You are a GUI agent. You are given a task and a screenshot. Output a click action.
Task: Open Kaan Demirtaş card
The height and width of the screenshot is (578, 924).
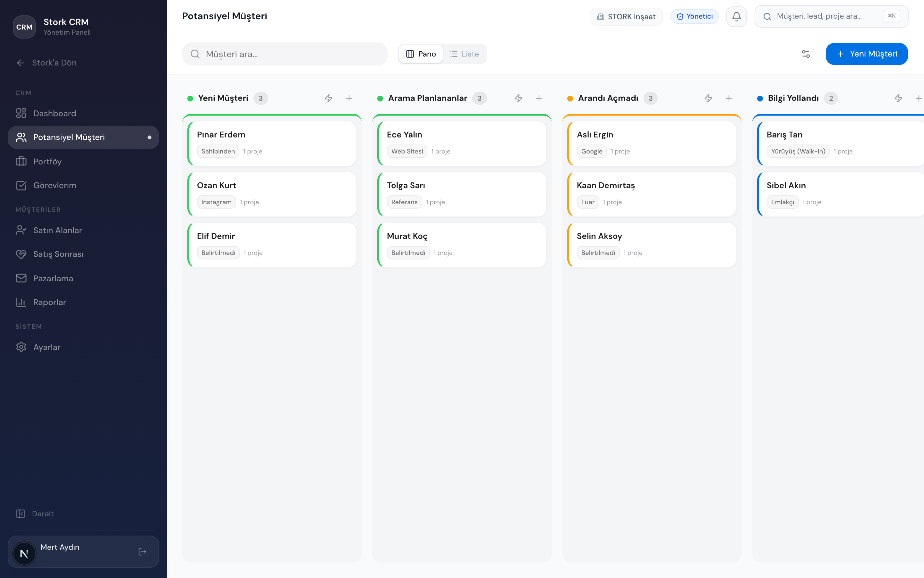coord(652,194)
